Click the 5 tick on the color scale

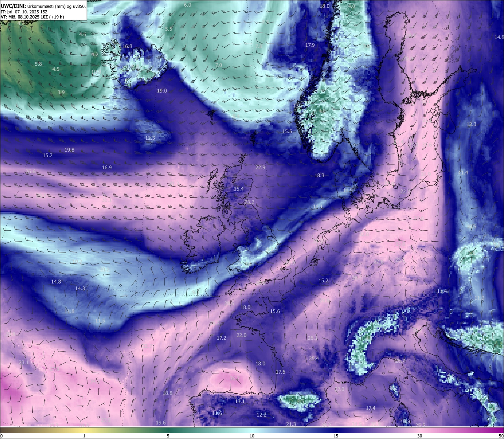pyautogui.click(x=168, y=436)
